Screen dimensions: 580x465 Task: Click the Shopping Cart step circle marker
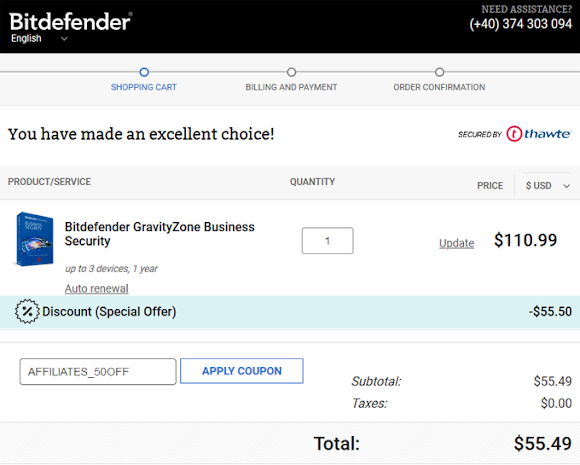(x=144, y=72)
